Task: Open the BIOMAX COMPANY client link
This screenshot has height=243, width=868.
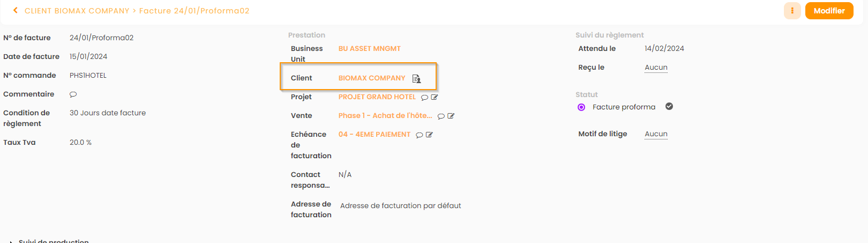Action: [372, 78]
